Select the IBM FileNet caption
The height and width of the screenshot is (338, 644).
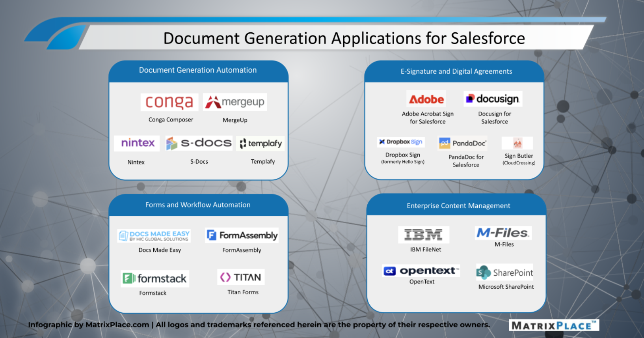click(x=426, y=250)
